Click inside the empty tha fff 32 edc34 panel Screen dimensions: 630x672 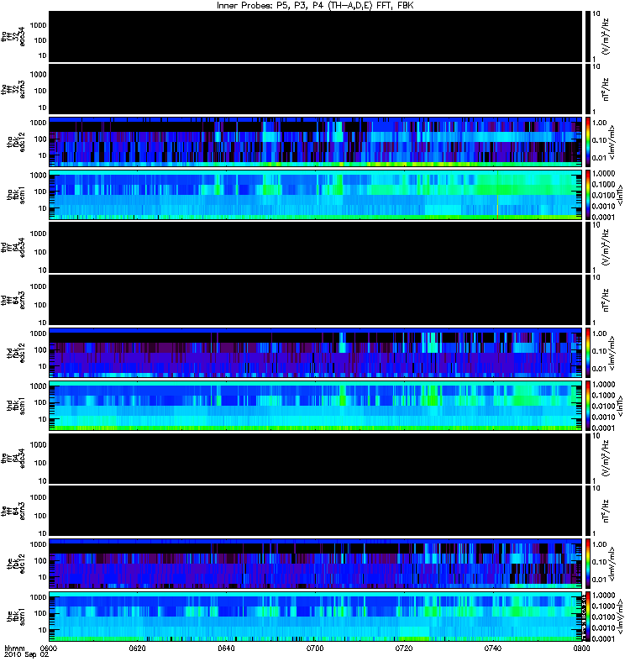[x=315, y=36]
